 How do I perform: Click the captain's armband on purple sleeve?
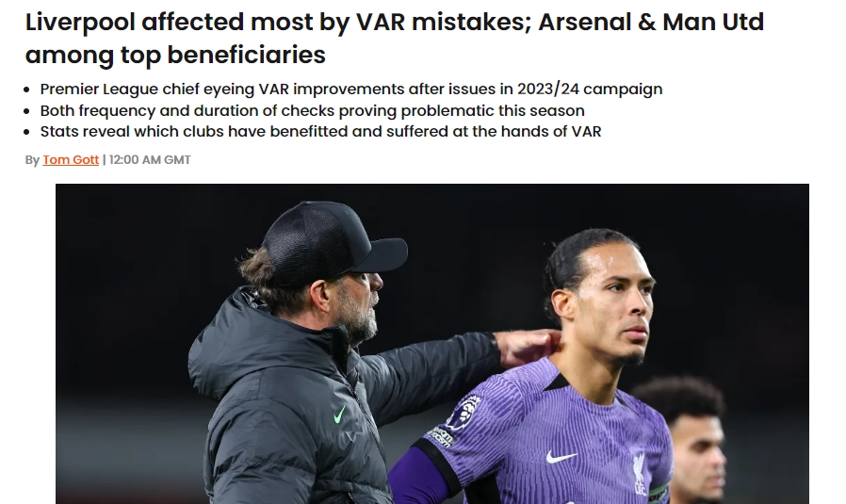659,494
